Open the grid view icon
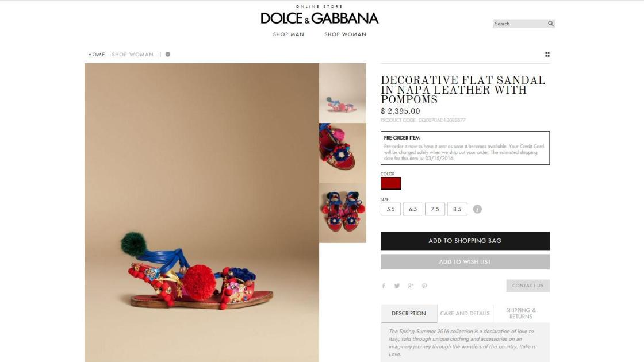Image resolution: width=644 pixels, height=362 pixels. click(x=547, y=54)
